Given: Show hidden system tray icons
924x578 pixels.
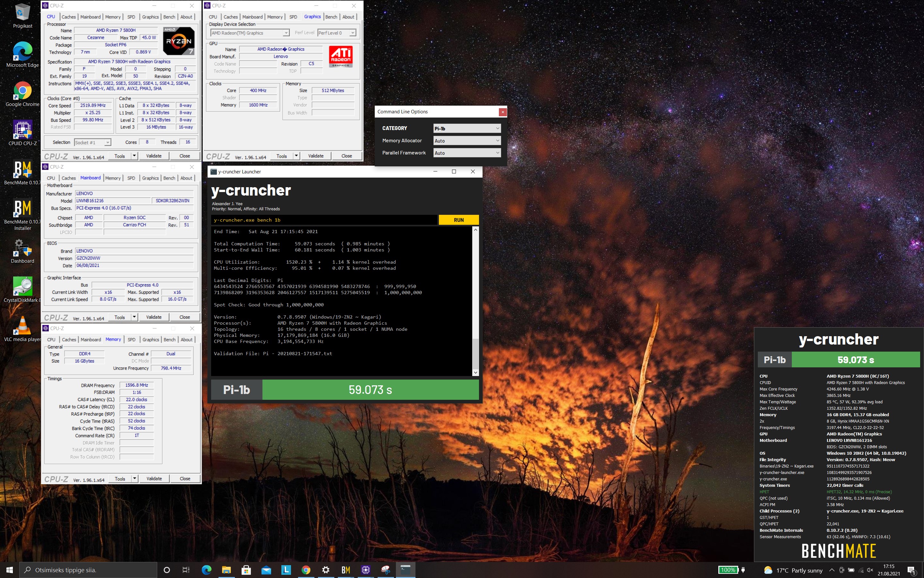Looking at the screenshot, I should tap(832, 570).
